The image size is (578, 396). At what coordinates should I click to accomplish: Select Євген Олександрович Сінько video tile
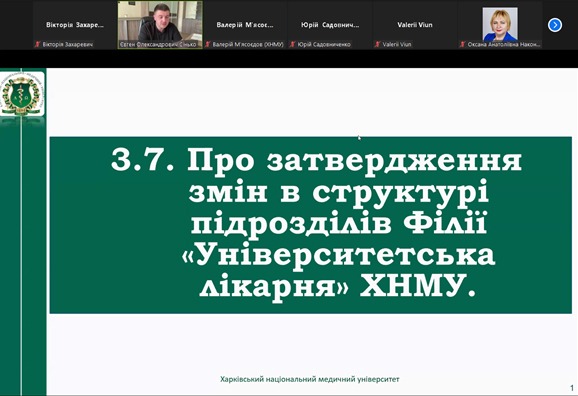(x=160, y=25)
